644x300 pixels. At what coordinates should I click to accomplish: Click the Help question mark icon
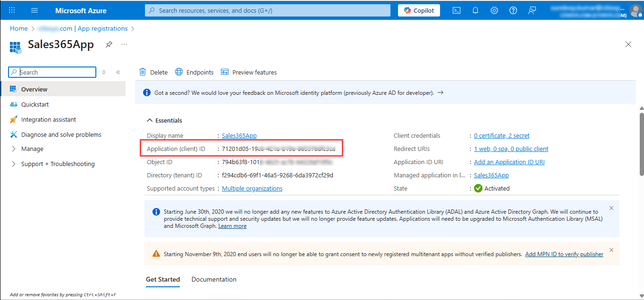click(513, 10)
